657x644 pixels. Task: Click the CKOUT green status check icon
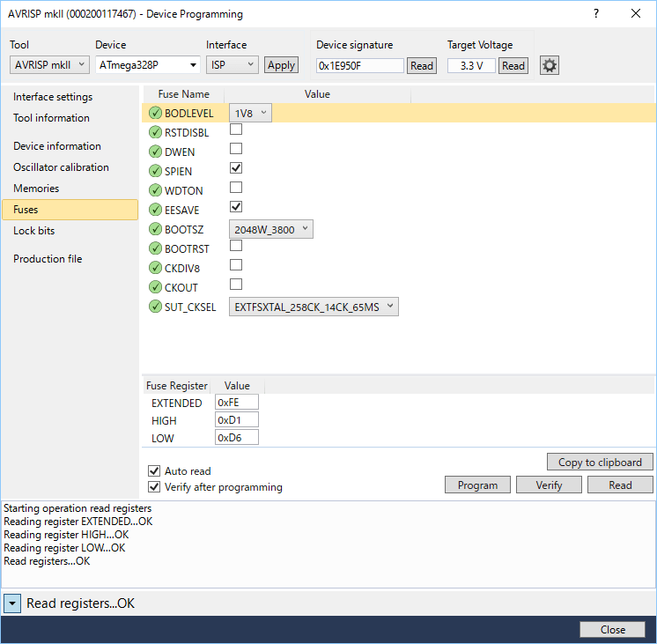pos(155,287)
